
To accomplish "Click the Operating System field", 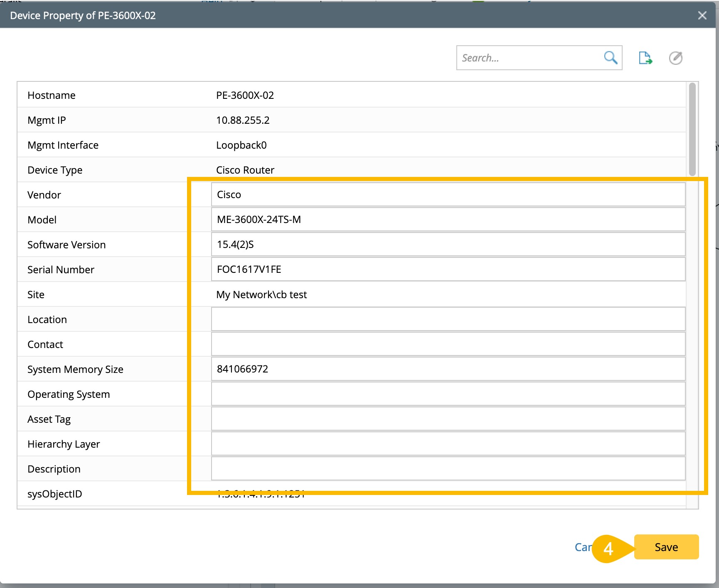I will click(448, 394).
